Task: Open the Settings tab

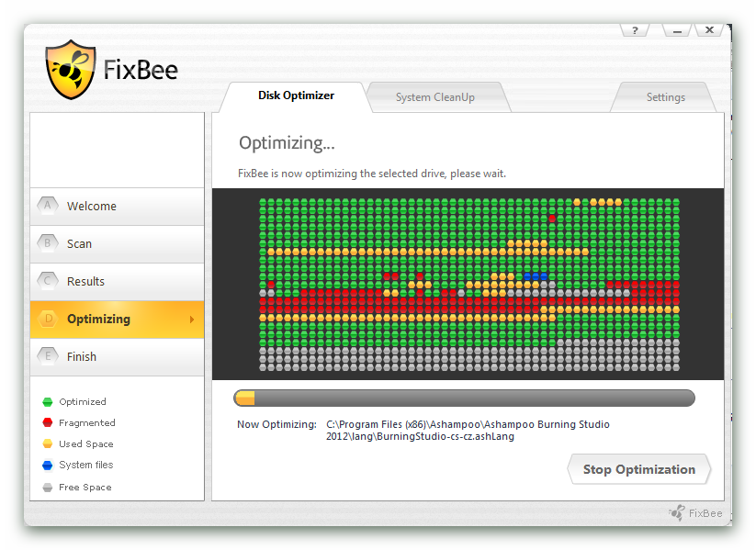Action: pos(665,97)
